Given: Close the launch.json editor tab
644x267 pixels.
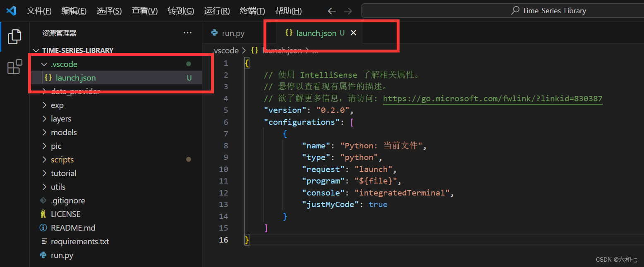Looking at the screenshot, I should [x=353, y=33].
